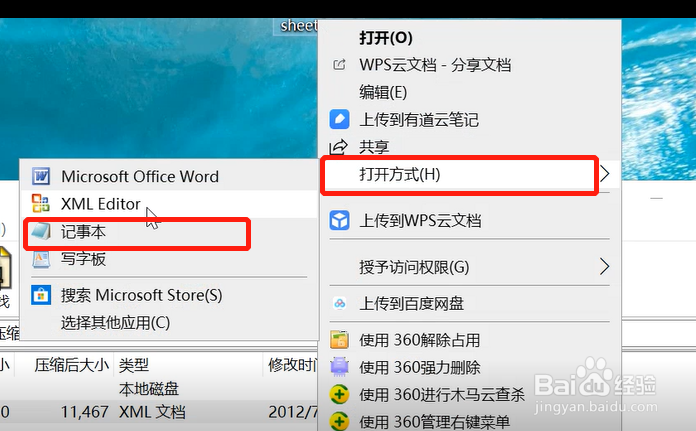Viewport: 696px width, 431px height.
Task: Click the Notepad (记事本) icon
Action: pos(41,232)
